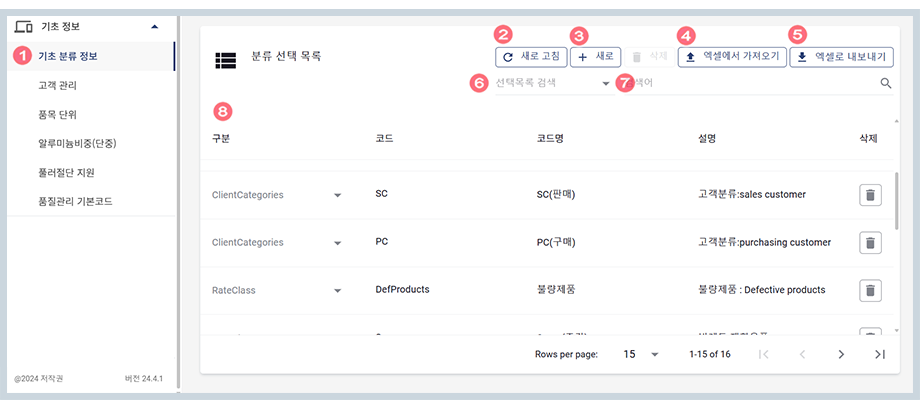
Task: Click 엑셀에서 가져오기 import button
Action: coord(729,58)
